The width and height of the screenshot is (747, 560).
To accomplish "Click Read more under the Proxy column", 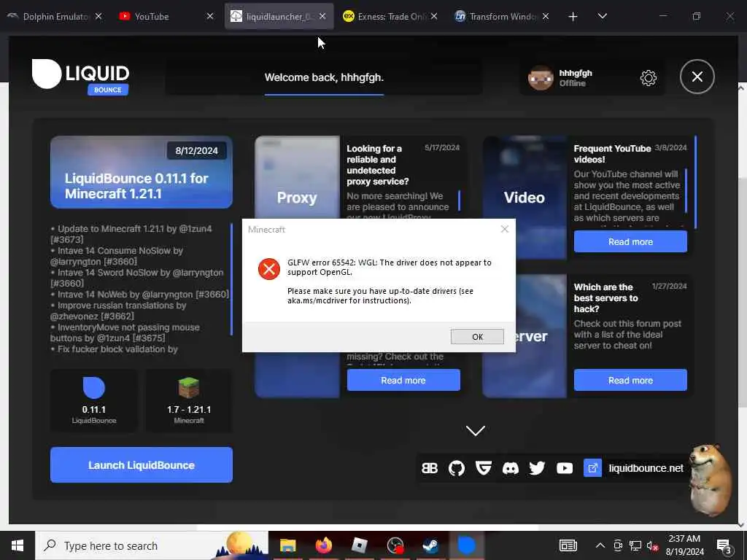I will [403, 380].
